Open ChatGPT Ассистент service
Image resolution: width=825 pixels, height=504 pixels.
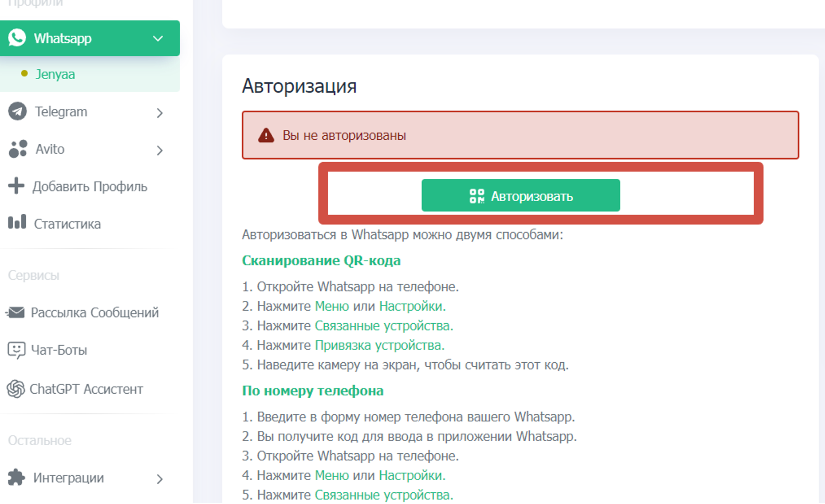click(86, 389)
